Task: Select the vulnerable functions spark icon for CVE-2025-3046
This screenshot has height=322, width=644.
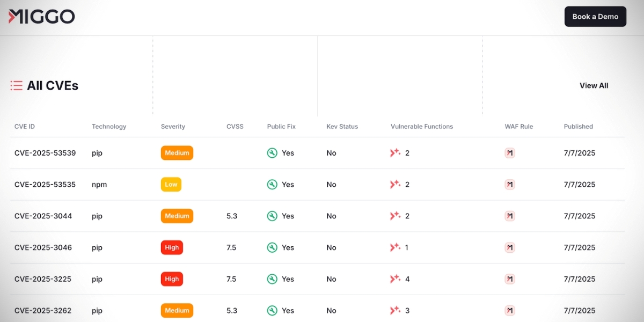Action: coord(395,247)
